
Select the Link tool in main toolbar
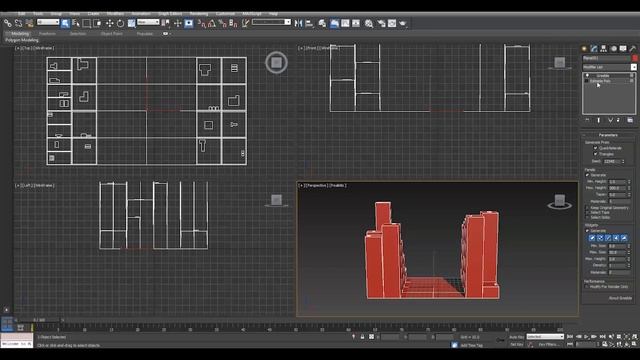click(7, 23)
